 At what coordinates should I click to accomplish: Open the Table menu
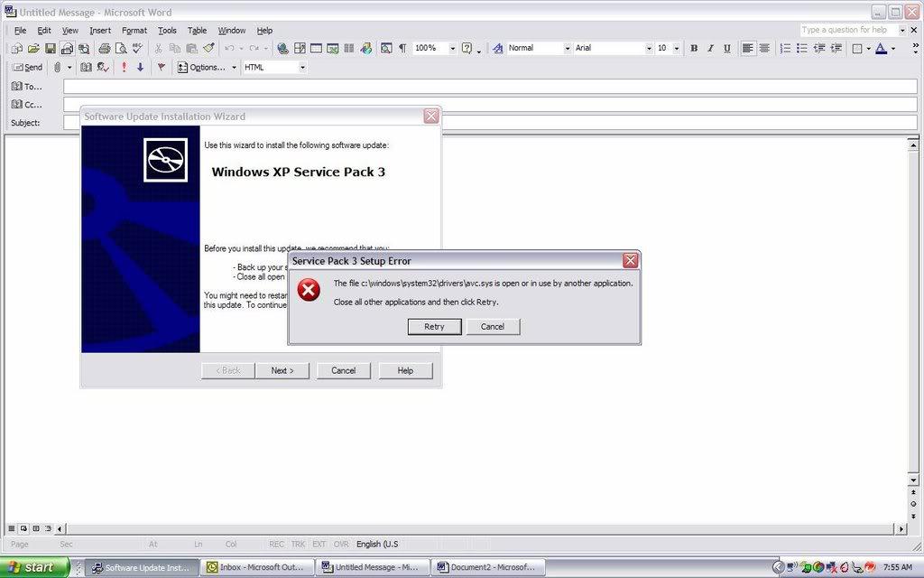pos(197,30)
